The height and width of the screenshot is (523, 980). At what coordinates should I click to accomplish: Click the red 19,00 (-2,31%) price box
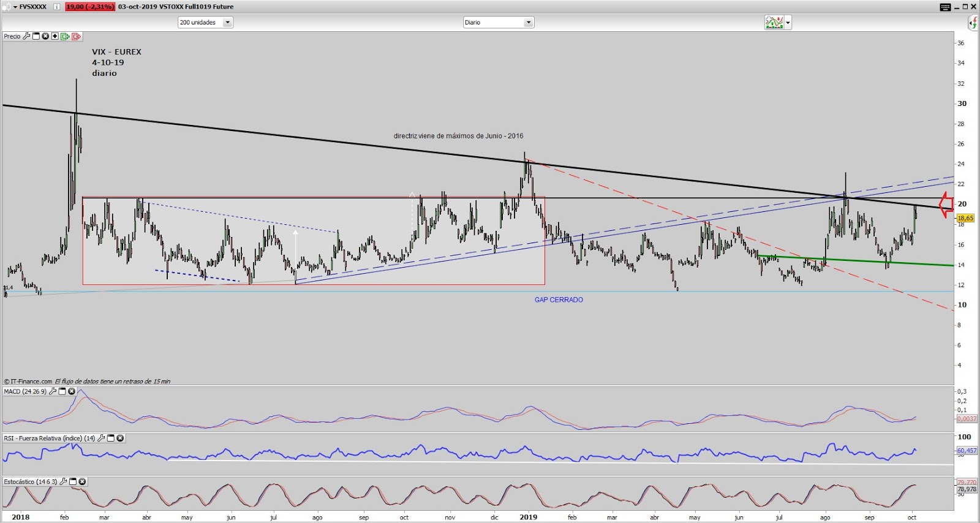click(x=90, y=7)
